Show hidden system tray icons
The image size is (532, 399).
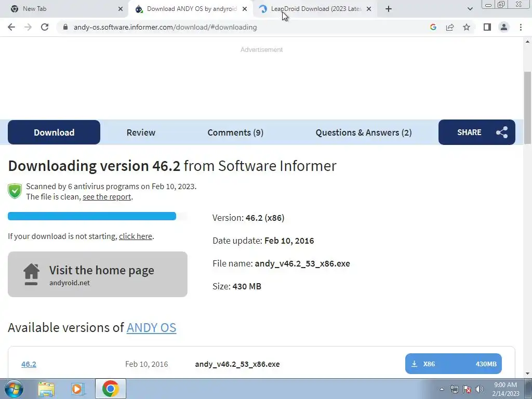[442, 389]
